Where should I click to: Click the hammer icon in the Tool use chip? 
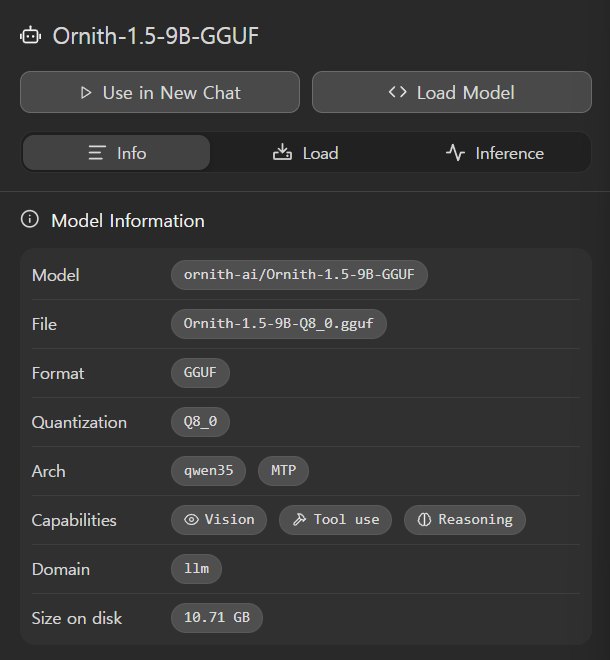click(299, 520)
